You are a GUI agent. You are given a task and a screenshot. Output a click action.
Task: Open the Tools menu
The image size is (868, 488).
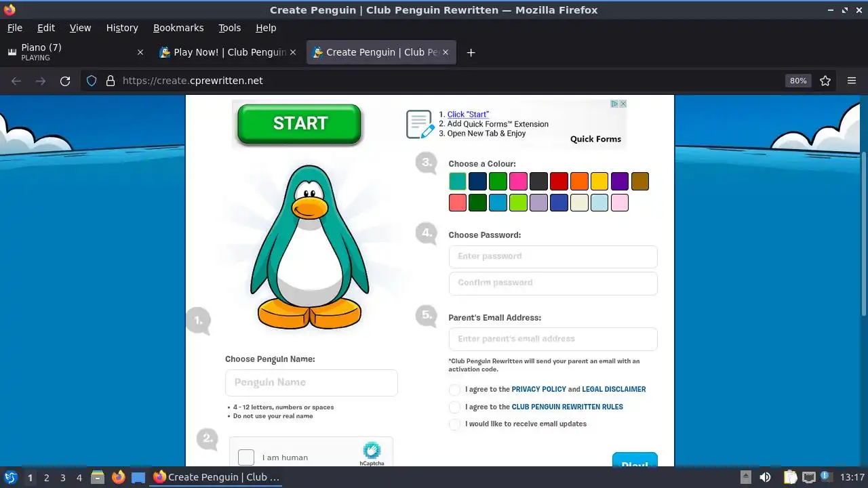tap(229, 28)
